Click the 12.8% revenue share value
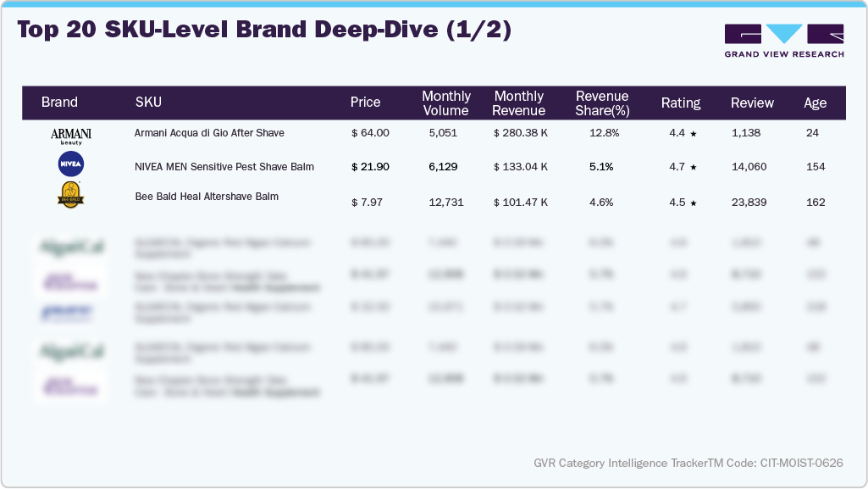The height and width of the screenshot is (489, 868). point(604,133)
